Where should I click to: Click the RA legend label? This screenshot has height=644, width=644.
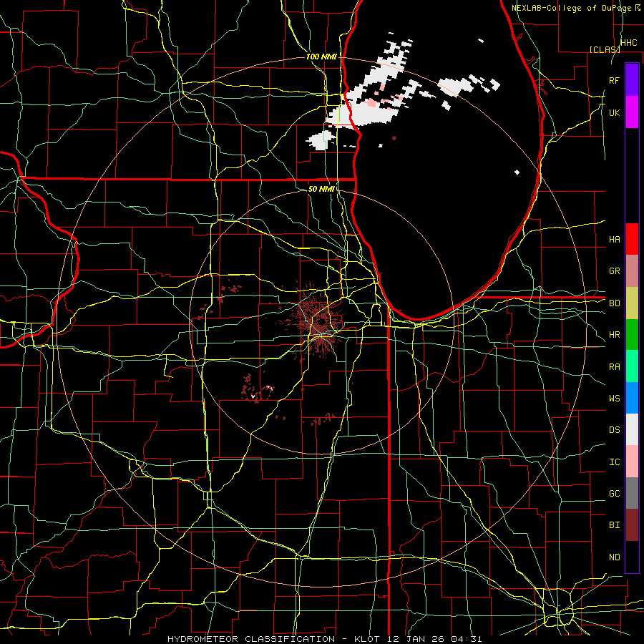coord(615,367)
